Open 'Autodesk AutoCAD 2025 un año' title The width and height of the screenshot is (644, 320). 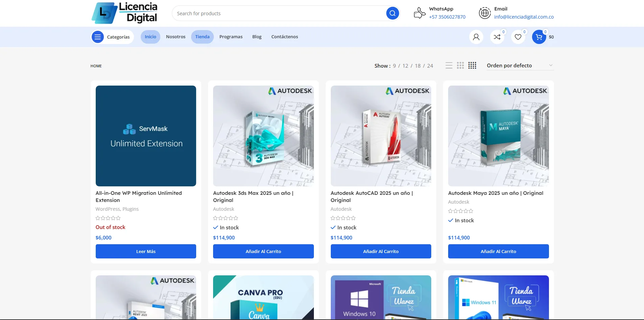click(x=372, y=197)
